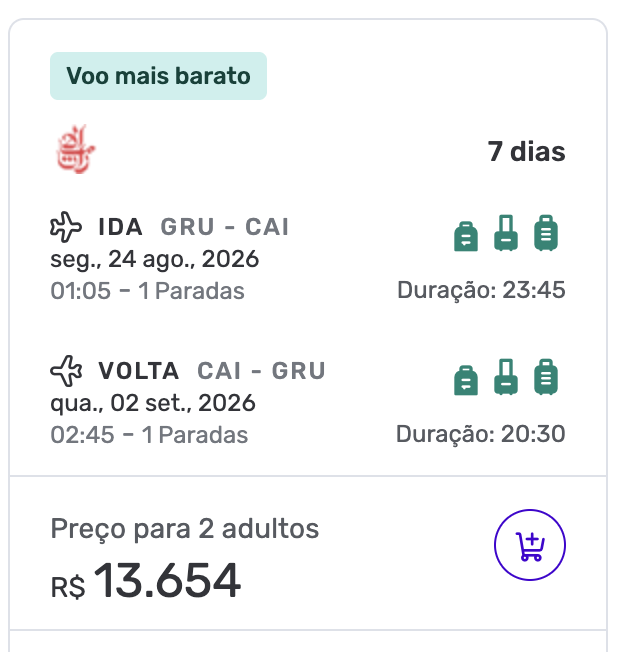The image size is (622, 652).
Task: Click the return VOLTA airplane icon
Action: [66, 371]
